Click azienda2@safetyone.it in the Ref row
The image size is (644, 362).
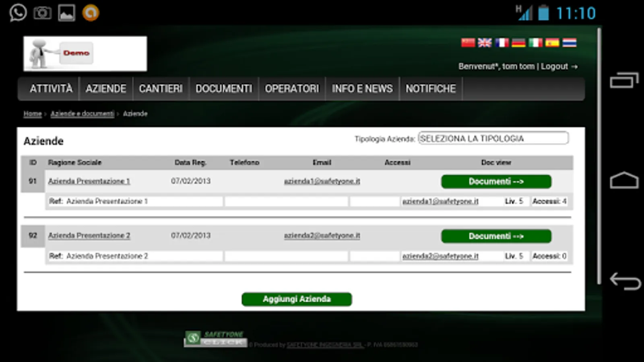(440, 256)
